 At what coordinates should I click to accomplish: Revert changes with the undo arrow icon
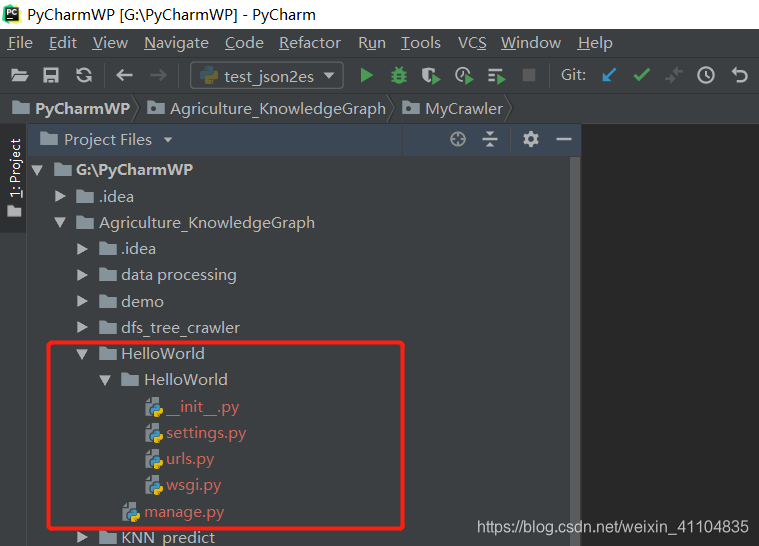point(739,76)
